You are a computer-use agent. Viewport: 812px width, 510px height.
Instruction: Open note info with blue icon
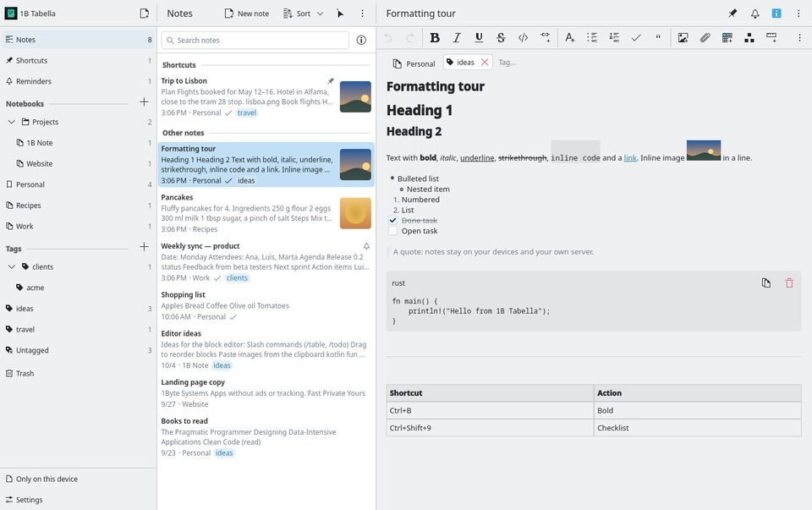pyautogui.click(x=776, y=14)
